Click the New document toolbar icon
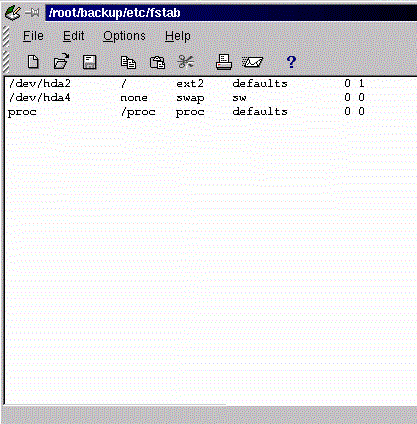 [x=33, y=62]
